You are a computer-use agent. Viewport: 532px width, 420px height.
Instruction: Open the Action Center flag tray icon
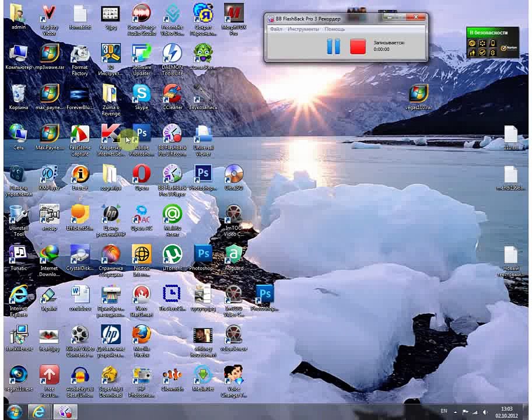(x=465, y=412)
